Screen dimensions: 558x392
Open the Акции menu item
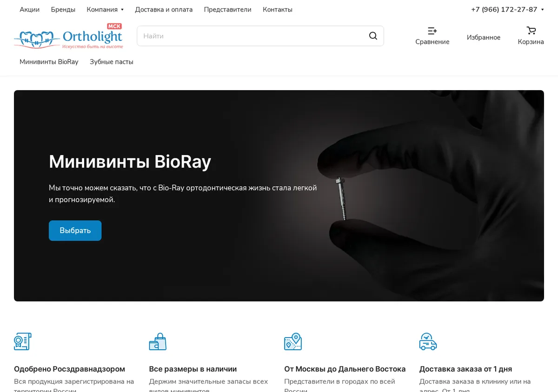pos(29,9)
